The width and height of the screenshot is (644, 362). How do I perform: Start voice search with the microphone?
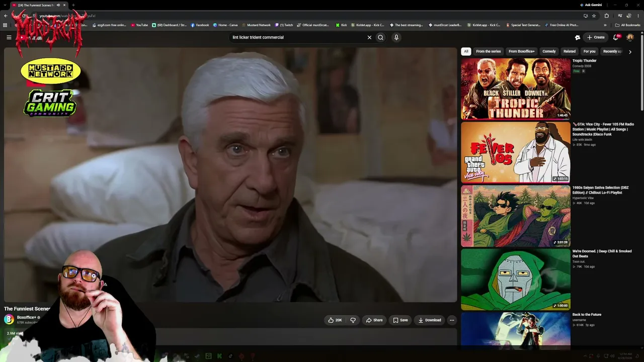point(396,37)
